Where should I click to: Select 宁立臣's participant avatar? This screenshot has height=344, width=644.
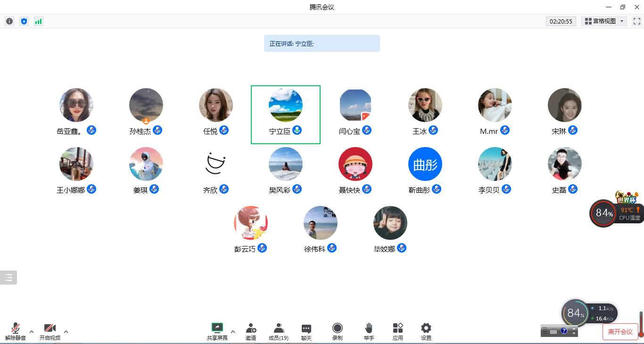[x=286, y=105]
